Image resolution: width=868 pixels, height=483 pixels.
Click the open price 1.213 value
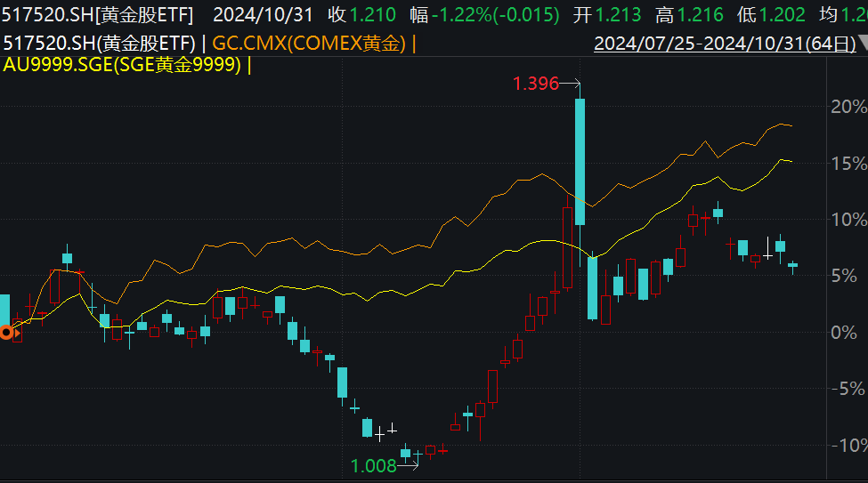(618, 15)
